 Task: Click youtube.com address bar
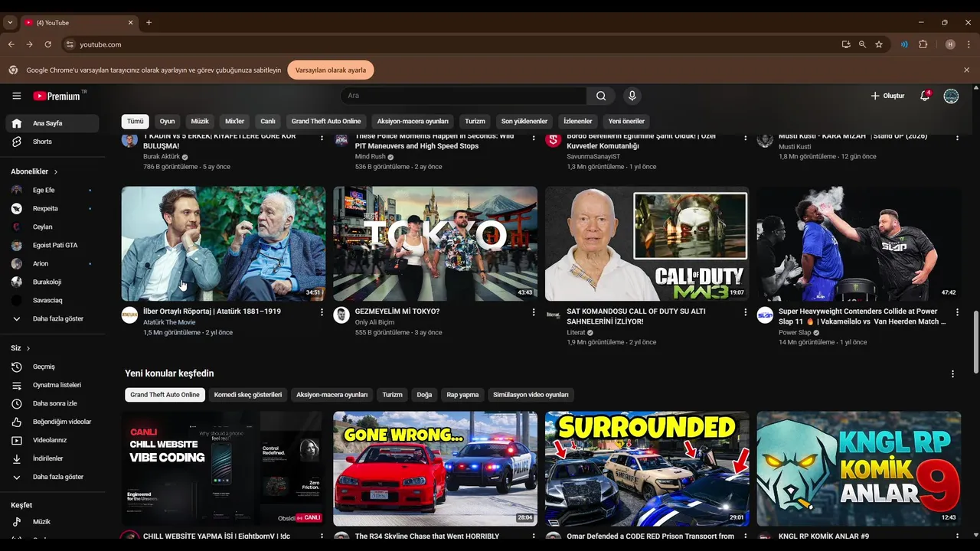click(452, 44)
